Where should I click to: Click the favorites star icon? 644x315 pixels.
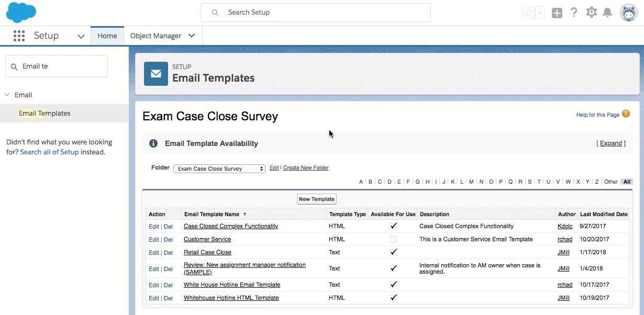tap(529, 13)
